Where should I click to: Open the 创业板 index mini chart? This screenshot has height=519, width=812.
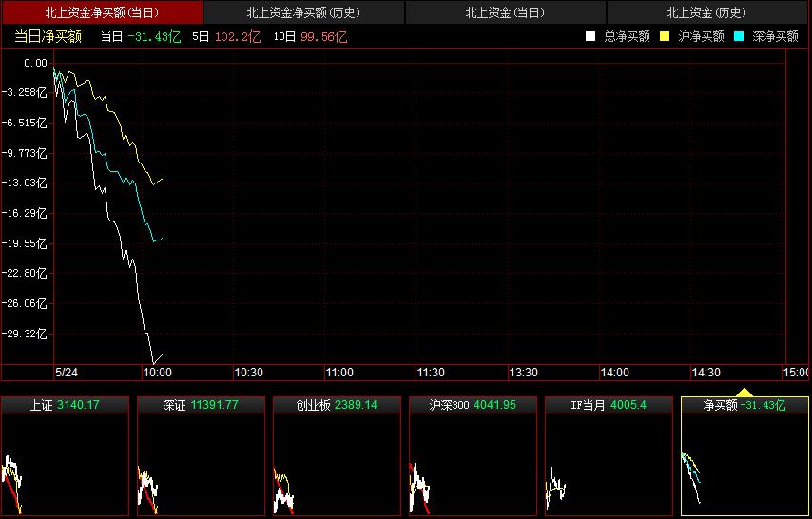337,456
